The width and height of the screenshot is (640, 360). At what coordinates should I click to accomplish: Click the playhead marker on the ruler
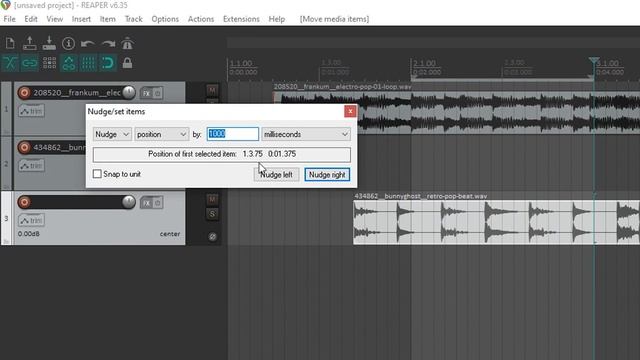pos(594,61)
